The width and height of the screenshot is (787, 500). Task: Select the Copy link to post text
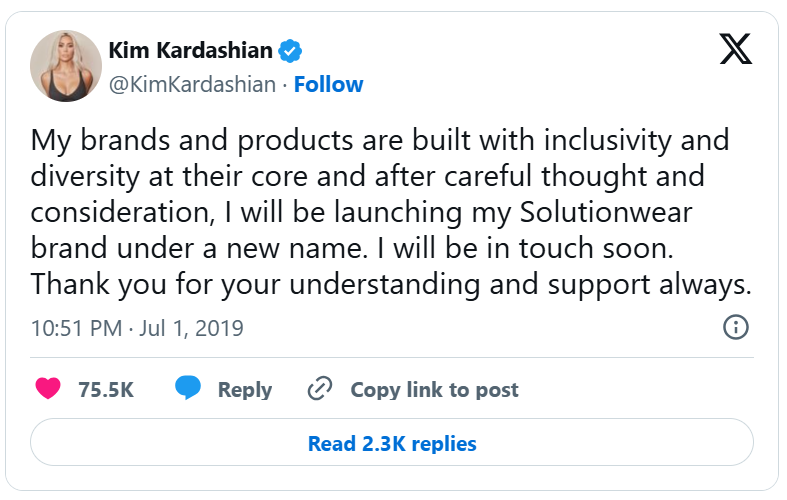[434, 390]
